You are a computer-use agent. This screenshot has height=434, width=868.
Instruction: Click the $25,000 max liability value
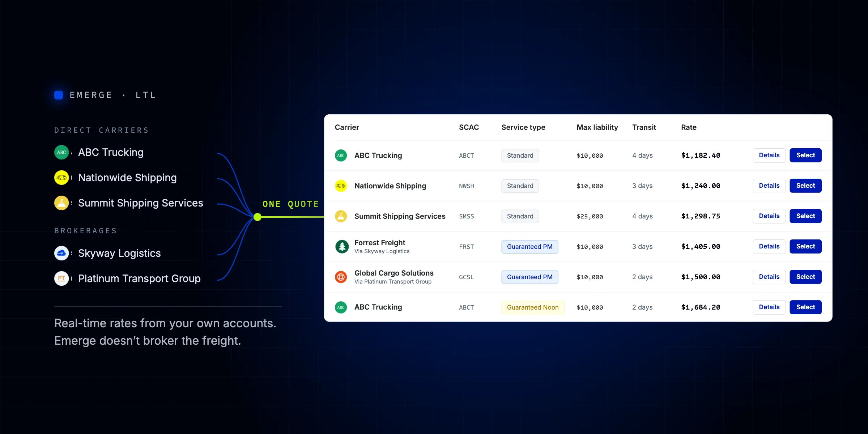(590, 216)
